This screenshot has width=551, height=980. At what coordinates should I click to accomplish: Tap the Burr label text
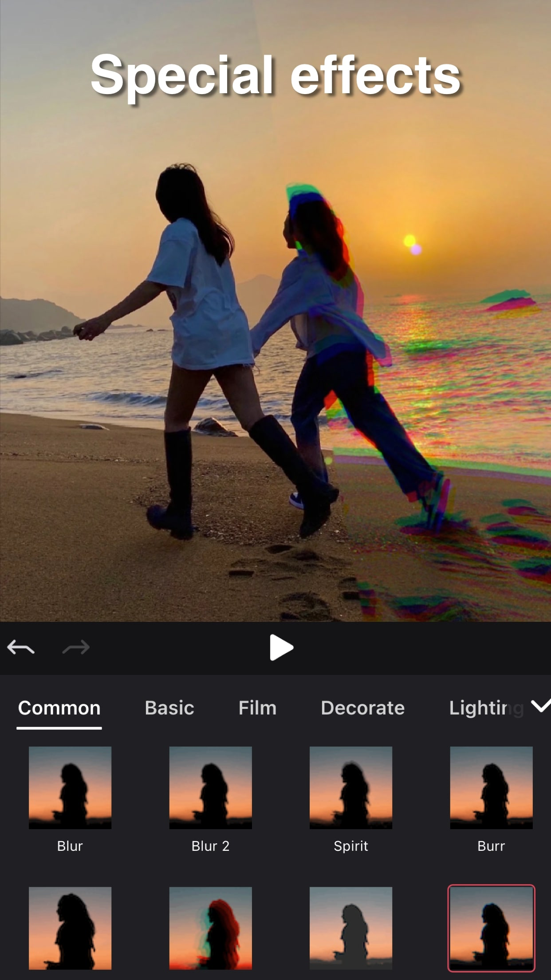491,846
